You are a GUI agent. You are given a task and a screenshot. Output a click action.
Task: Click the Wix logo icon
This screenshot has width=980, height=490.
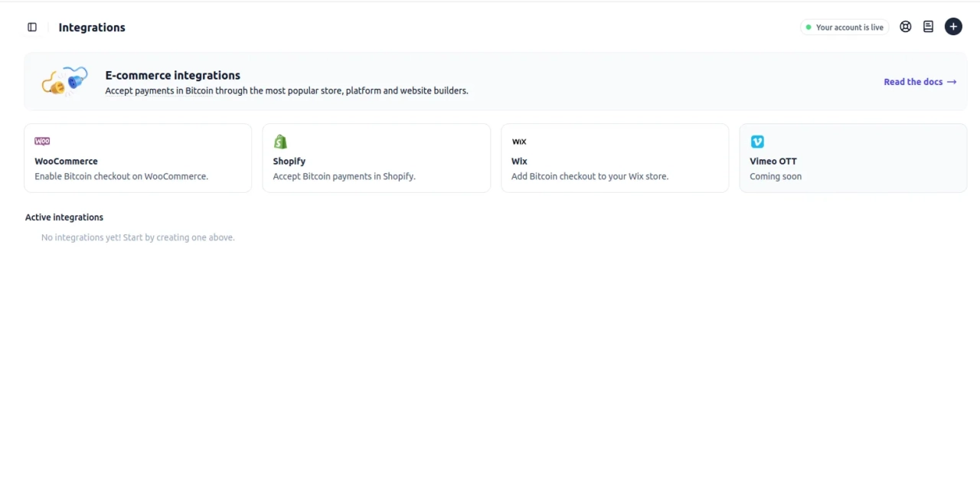point(519,141)
